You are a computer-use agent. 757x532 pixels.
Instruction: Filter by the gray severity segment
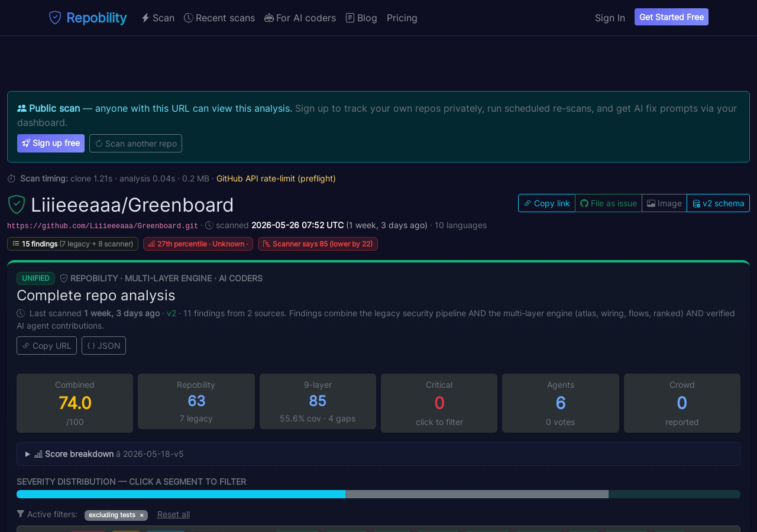[477, 494]
